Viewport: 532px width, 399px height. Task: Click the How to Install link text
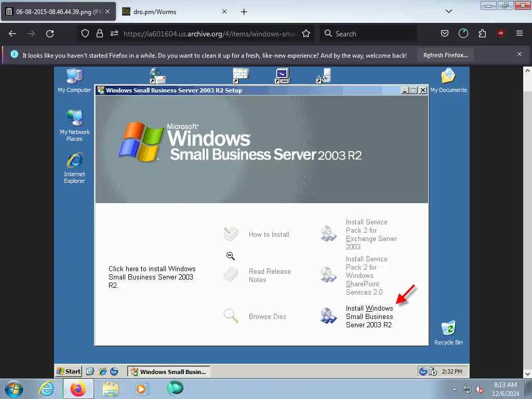[269, 234]
